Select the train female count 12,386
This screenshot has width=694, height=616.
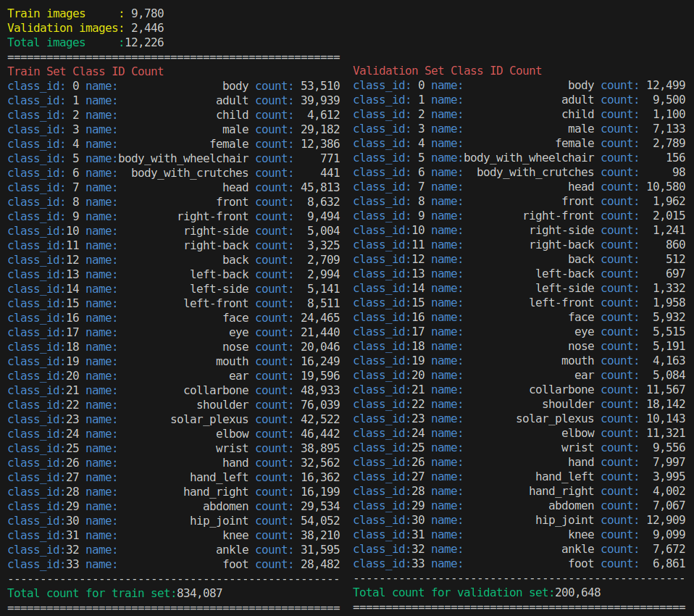coord(320,144)
